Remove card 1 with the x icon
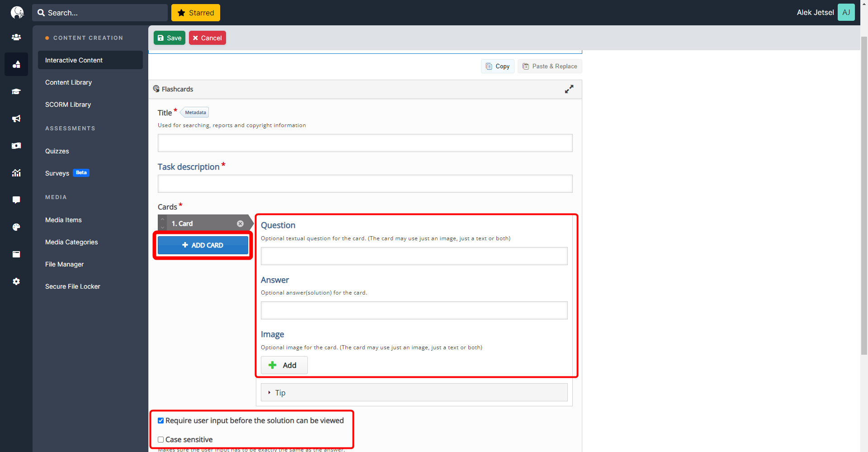Screen dimensions: 868x452 click(x=241, y=224)
